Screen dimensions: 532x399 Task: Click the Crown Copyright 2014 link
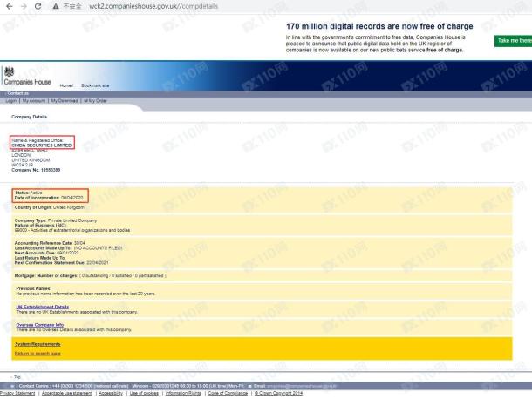(278, 393)
